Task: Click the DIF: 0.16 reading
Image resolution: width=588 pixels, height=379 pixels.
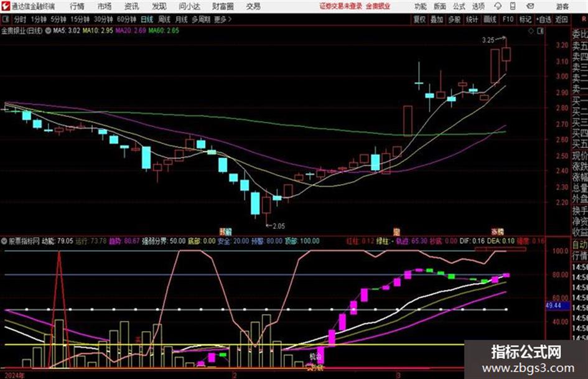Action: pos(472,241)
